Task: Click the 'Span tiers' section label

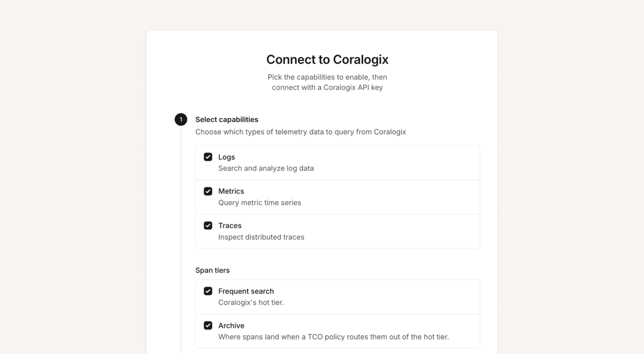Action: point(213,270)
